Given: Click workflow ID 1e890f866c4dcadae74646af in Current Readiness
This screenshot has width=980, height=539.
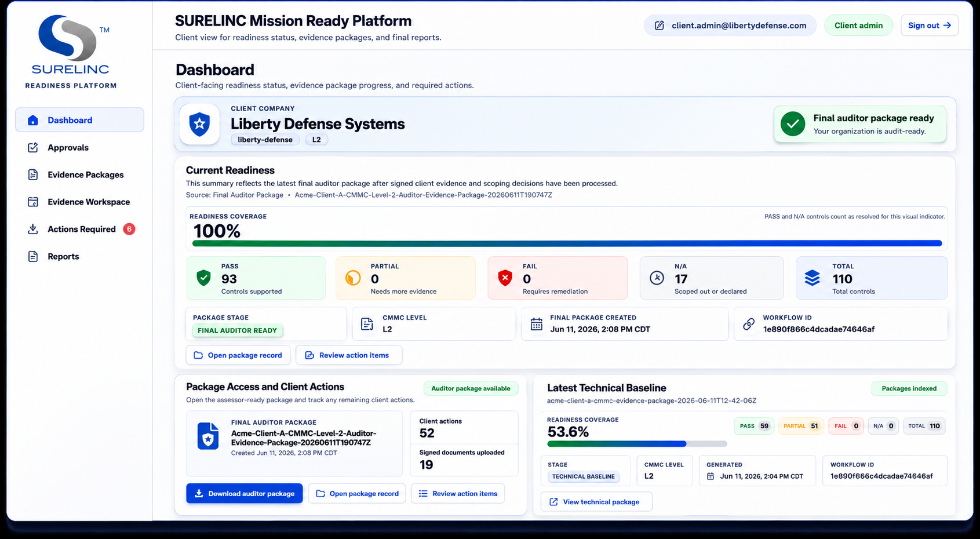Looking at the screenshot, I should (818, 329).
